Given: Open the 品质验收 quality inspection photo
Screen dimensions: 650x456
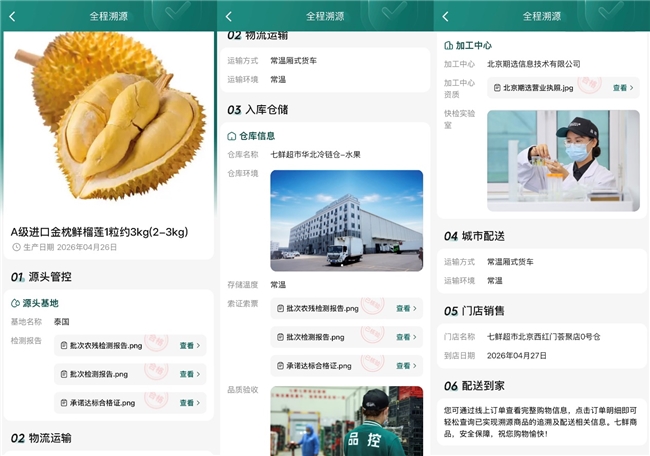Looking at the screenshot, I should (346, 420).
